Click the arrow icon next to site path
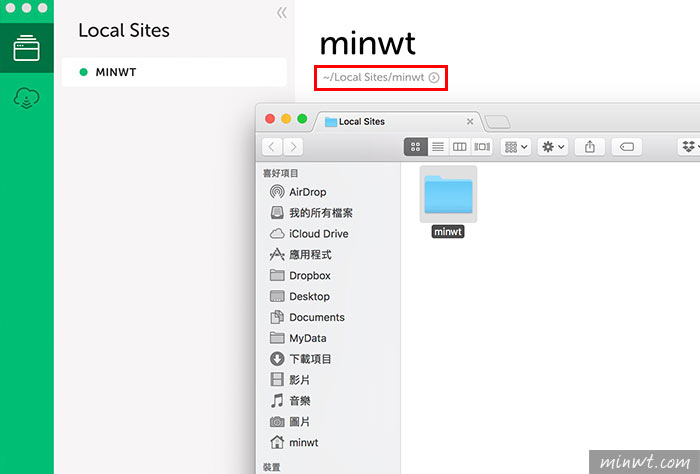This screenshot has width=700, height=474. [x=434, y=78]
